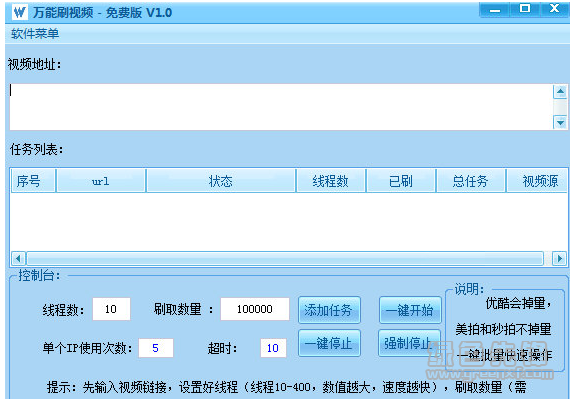Click the task list scroll right arrow
The image size is (575, 399).
tap(560, 259)
